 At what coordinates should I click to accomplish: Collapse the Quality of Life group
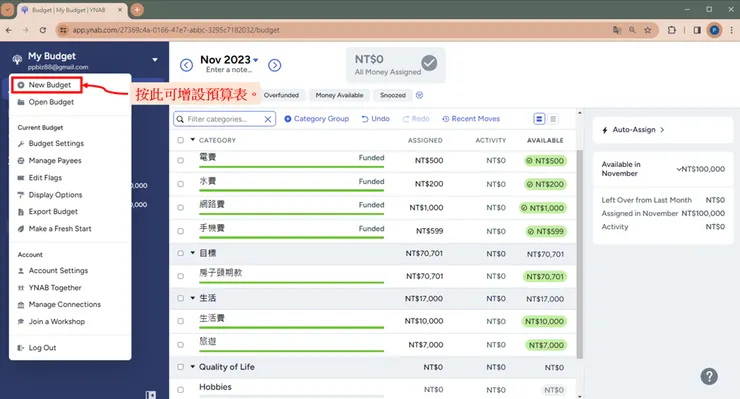point(193,366)
